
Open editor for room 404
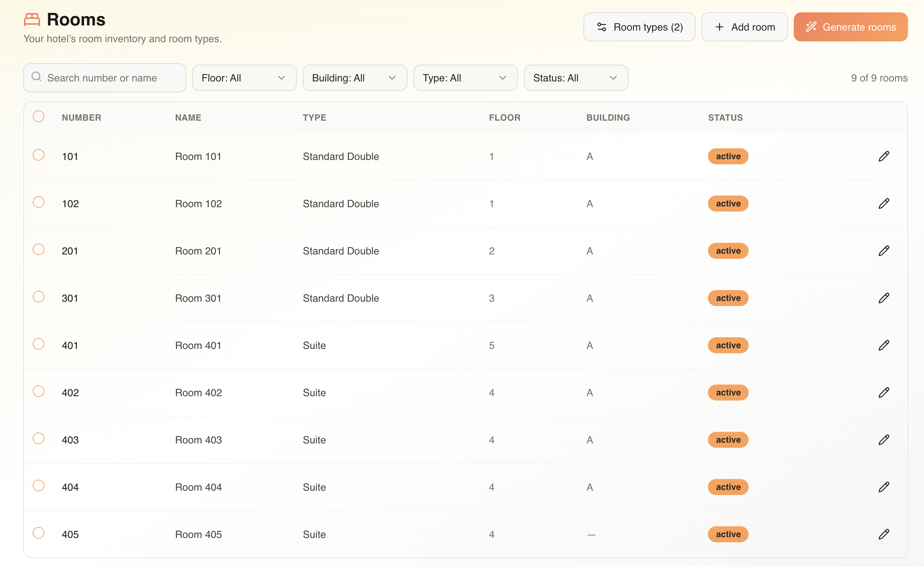pyautogui.click(x=884, y=487)
